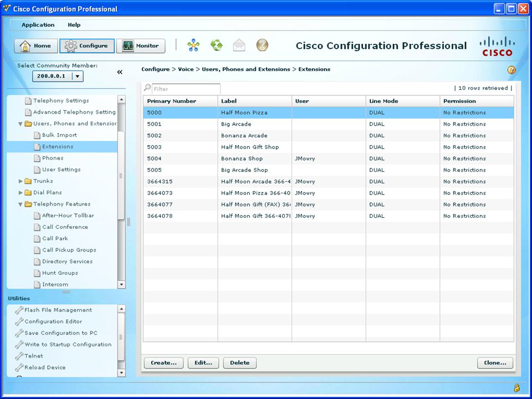Click the wrench icon beside Telnet

[x=19, y=356]
